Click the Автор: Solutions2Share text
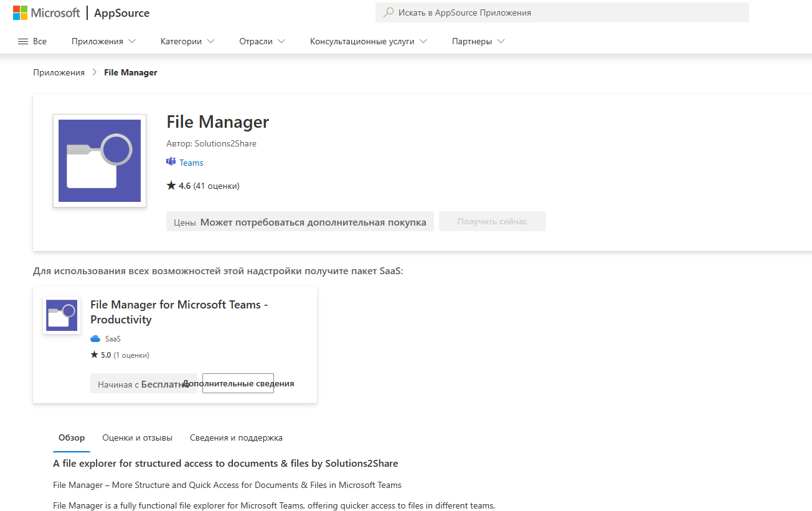812x511 pixels. point(211,143)
